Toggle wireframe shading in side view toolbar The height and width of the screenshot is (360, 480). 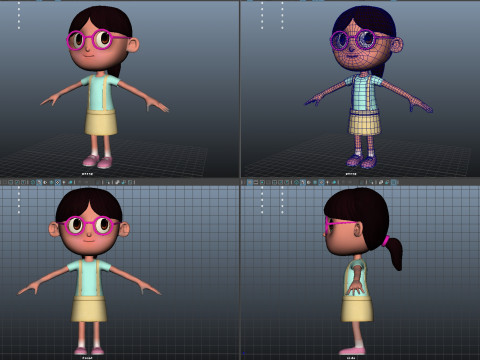coord(297,182)
